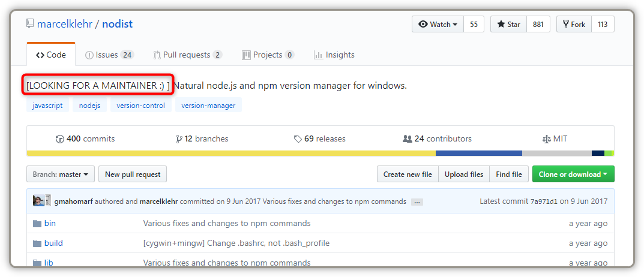Click the javascript topic tag
The image size is (644, 277).
coord(47,106)
